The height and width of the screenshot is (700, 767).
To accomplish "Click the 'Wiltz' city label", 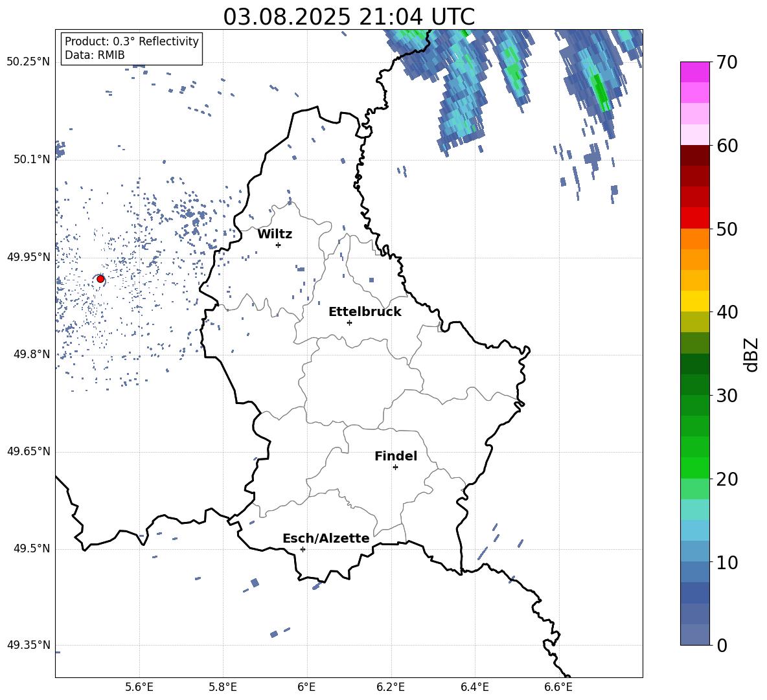I will point(275,234).
